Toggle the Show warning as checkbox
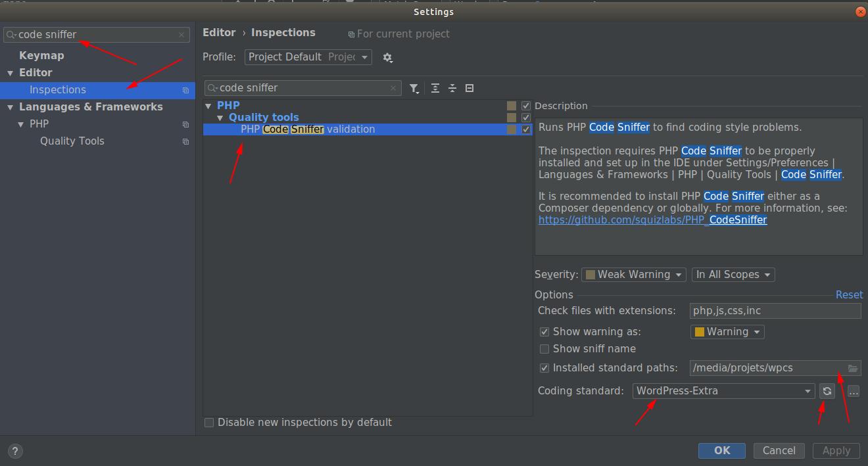Viewport: 868px width, 466px height. tap(544, 332)
